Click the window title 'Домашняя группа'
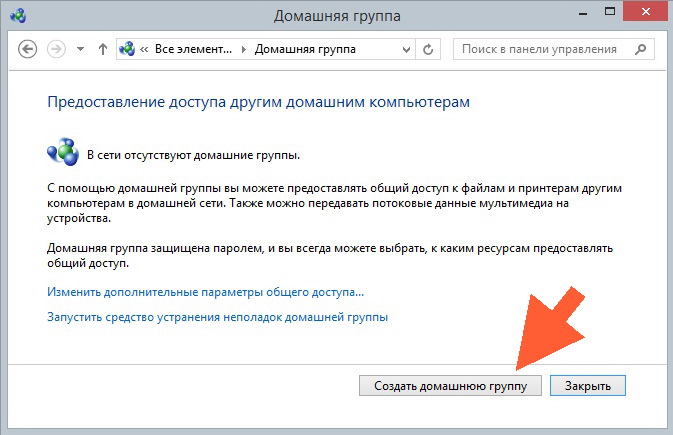Screen dimensions: 673x435 coord(337,16)
